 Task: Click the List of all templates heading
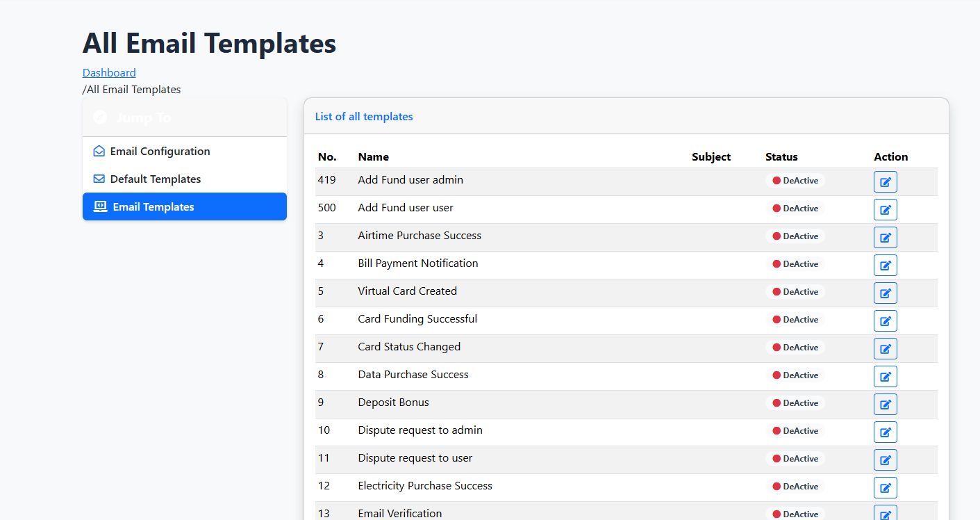364,117
